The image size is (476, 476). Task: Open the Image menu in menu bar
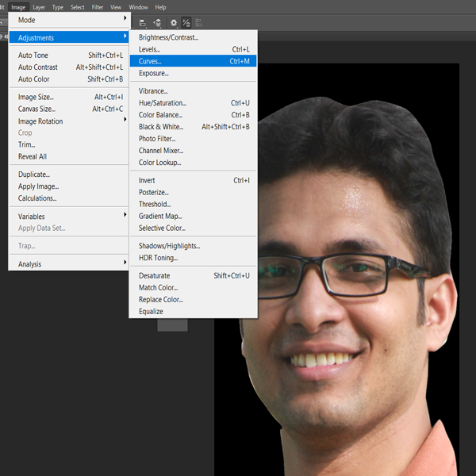[18, 7]
